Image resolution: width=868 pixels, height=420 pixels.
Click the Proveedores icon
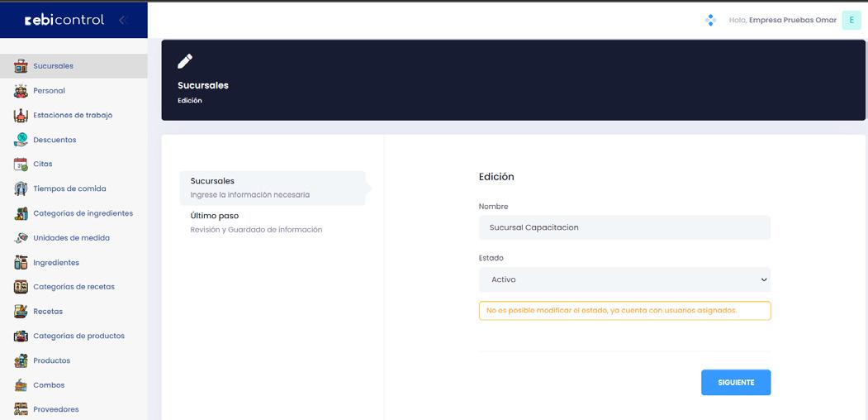click(x=21, y=409)
